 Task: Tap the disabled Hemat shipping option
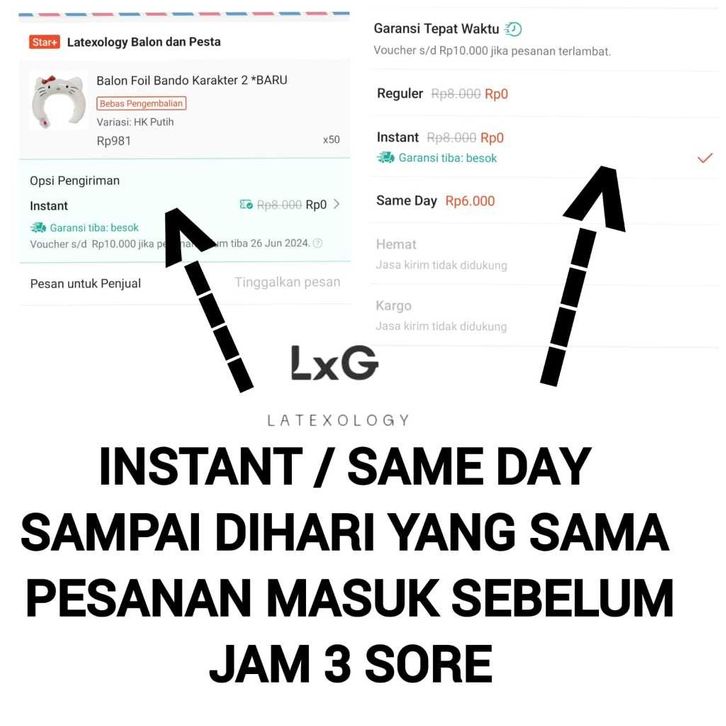[x=544, y=254]
